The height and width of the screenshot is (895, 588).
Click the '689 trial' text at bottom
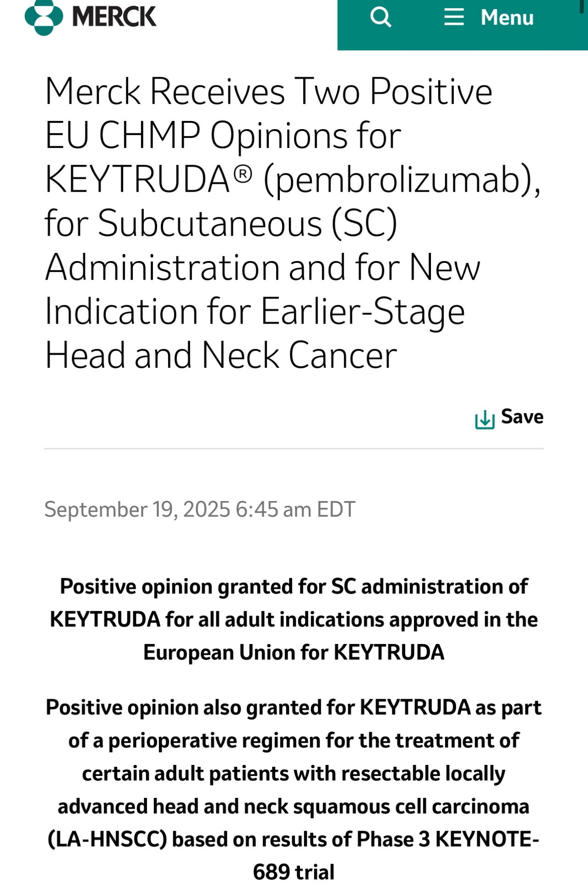tap(294, 872)
